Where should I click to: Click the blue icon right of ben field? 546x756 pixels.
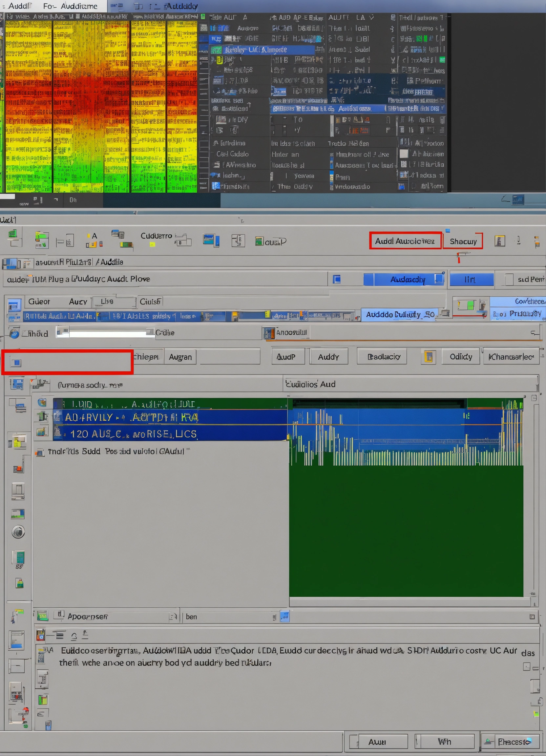284,616
